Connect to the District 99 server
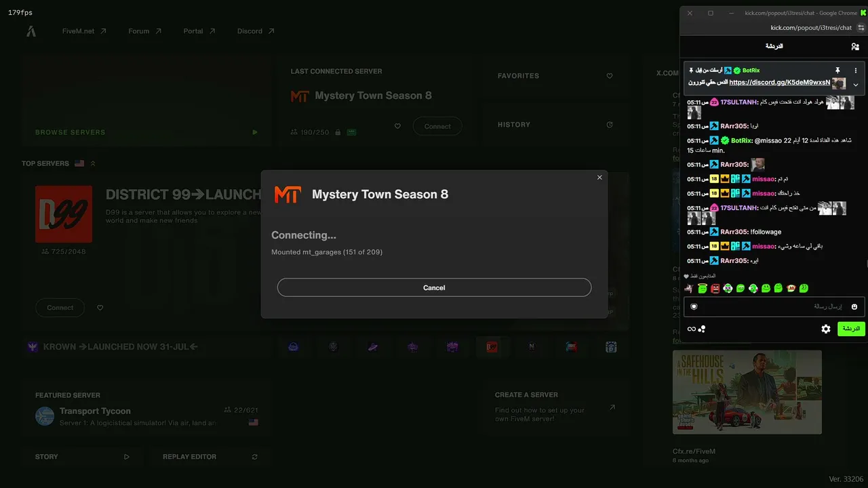 coord(60,308)
